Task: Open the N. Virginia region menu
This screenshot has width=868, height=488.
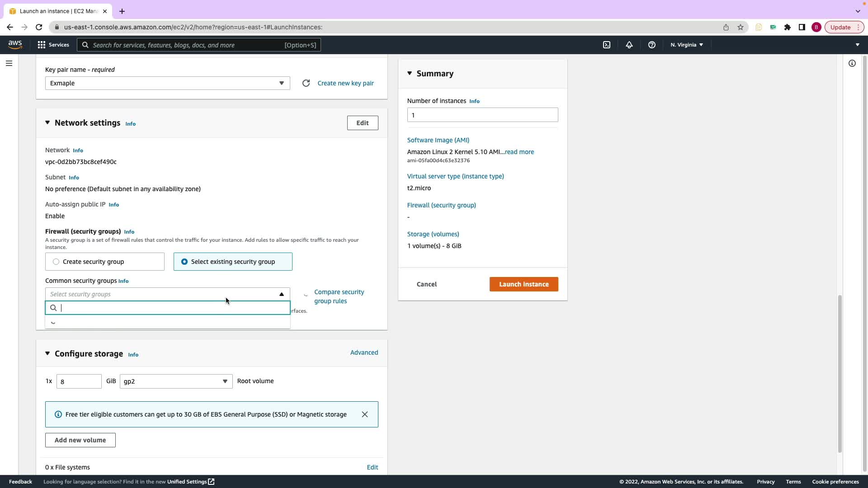Action: pos(686,45)
